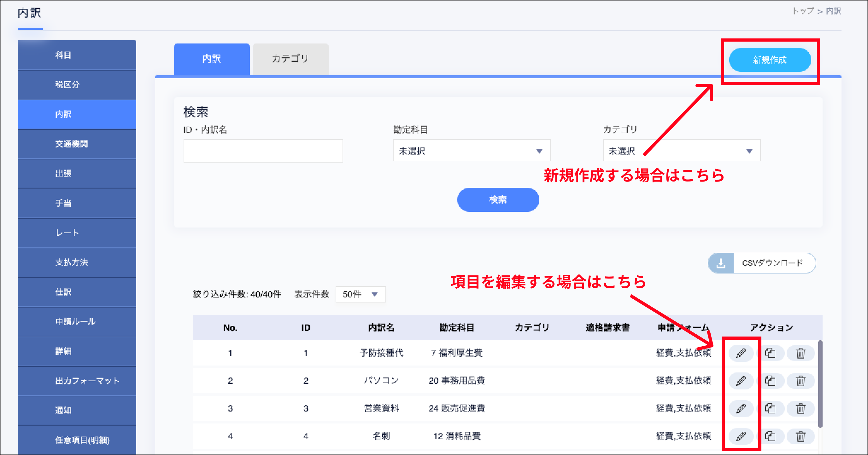Change the 表示件数 50件 dropdown

click(361, 295)
